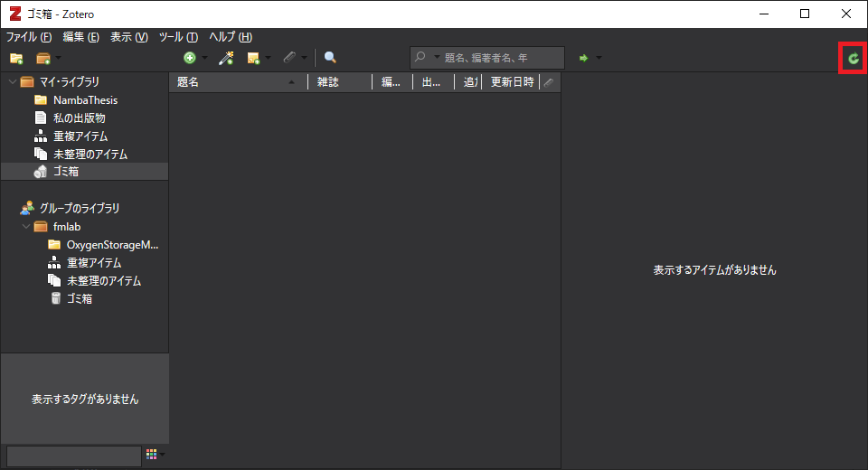868x470 pixels.
Task: Sort by the 出... column header
Action: pos(433,82)
